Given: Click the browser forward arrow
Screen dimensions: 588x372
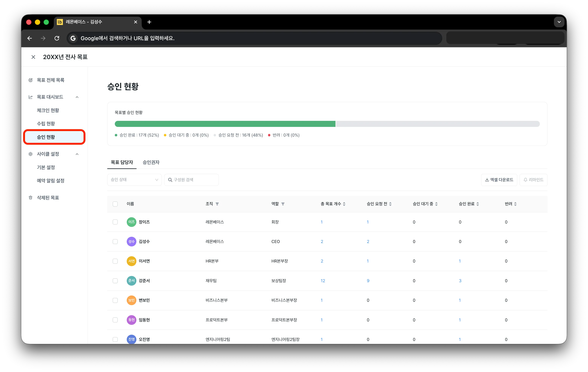Looking at the screenshot, I should click(x=43, y=38).
